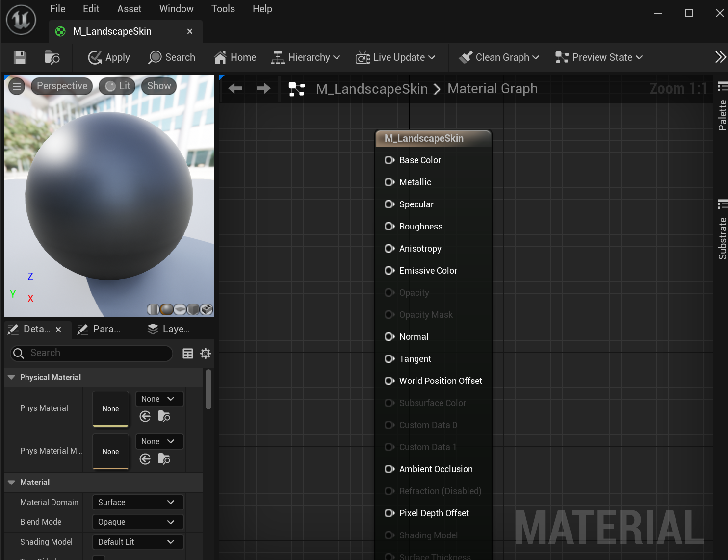
Task: Open the Hierarchy dropdown
Action: [305, 57]
